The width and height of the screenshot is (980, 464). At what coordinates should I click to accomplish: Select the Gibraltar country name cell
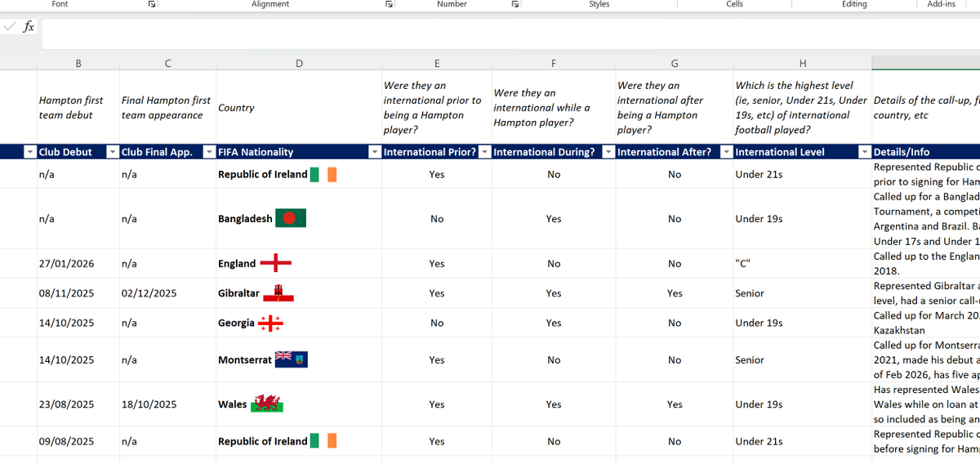pos(299,293)
